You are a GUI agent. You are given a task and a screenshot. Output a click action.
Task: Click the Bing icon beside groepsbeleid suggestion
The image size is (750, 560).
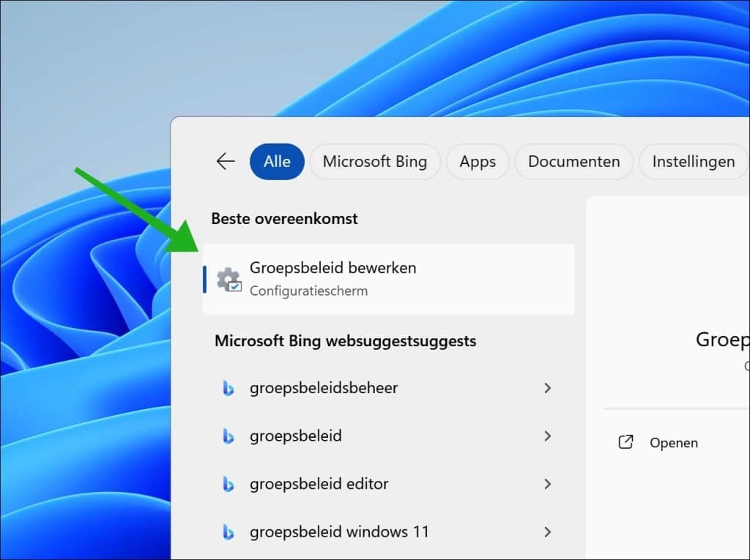coord(229,436)
